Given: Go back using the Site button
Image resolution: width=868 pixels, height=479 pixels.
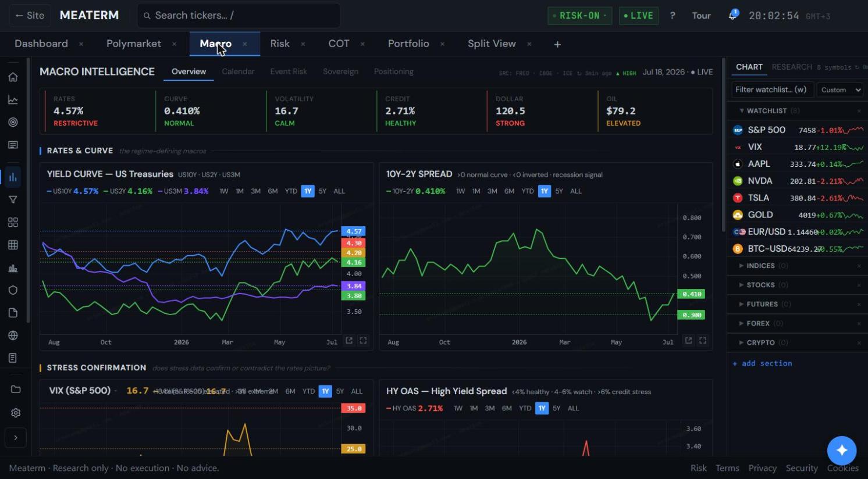Looking at the screenshot, I should coord(30,16).
